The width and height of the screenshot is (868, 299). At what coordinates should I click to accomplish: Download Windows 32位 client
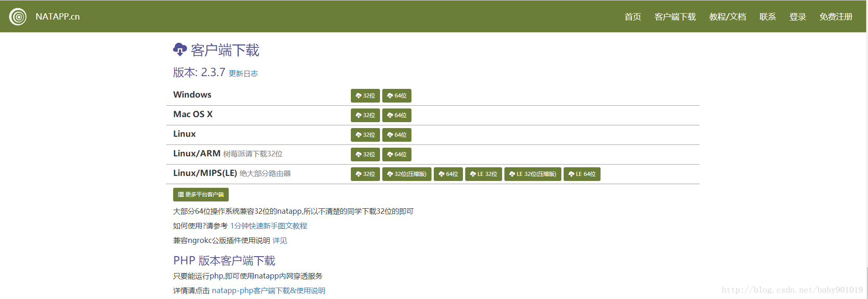click(x=365, y=96)
